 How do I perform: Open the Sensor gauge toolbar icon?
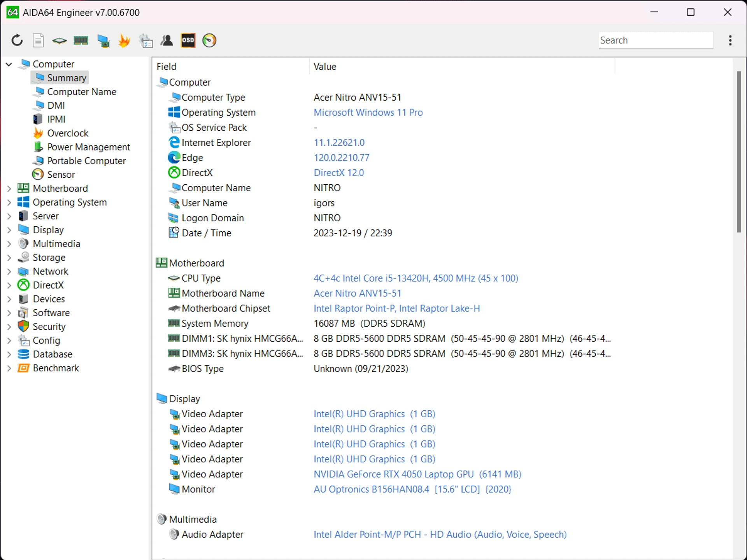point(209,40)
